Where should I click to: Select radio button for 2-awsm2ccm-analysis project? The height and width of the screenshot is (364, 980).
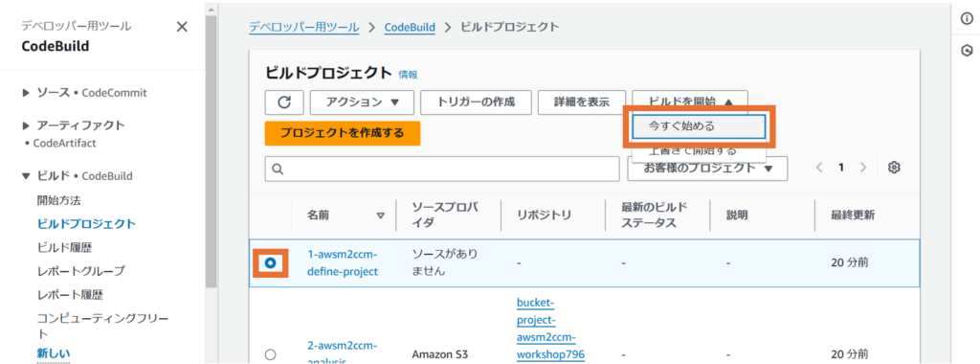(270, 354)
